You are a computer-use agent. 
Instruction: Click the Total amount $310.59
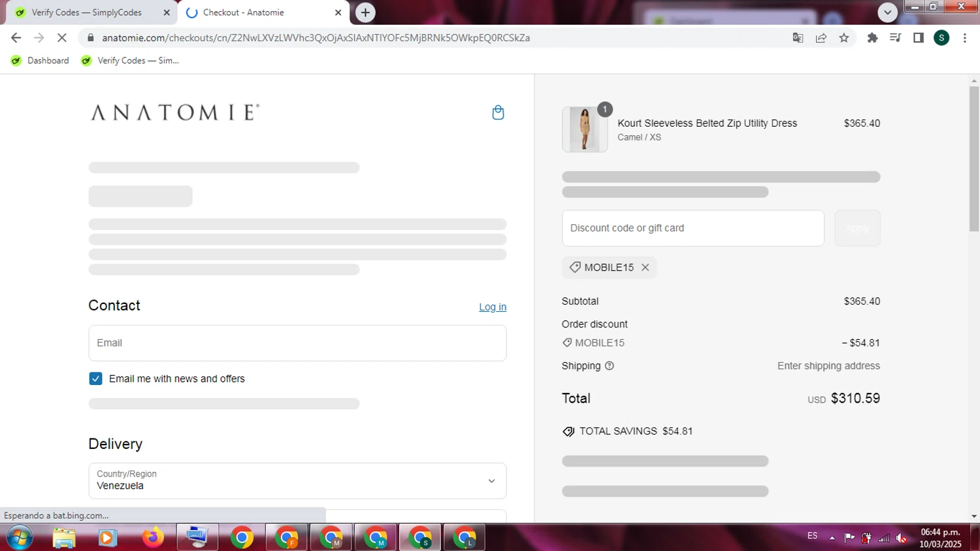click(x=855, y=399)
